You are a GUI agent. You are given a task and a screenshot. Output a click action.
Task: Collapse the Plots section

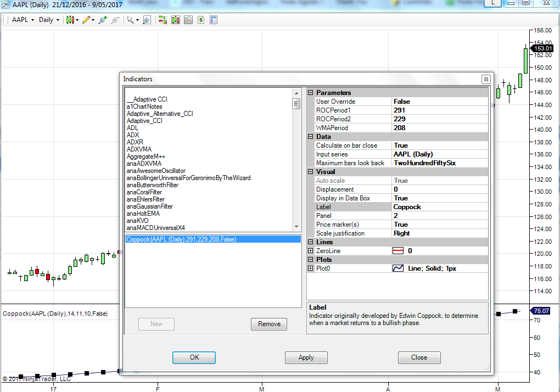310,260
